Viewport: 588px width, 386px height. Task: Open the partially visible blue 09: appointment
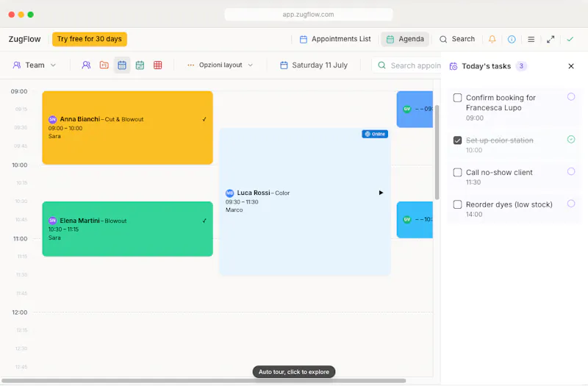click(x=415, y=109)
